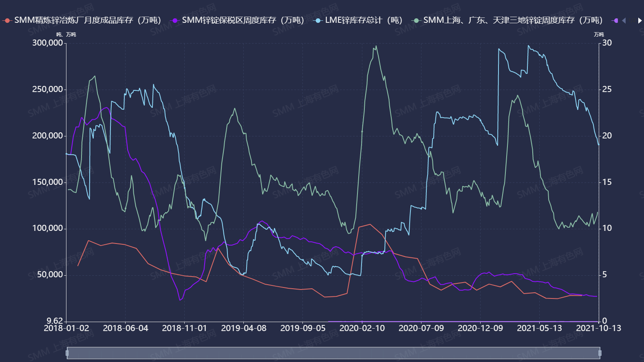Click left axis value 200,000
644x362 pixels.
point(48,136)
